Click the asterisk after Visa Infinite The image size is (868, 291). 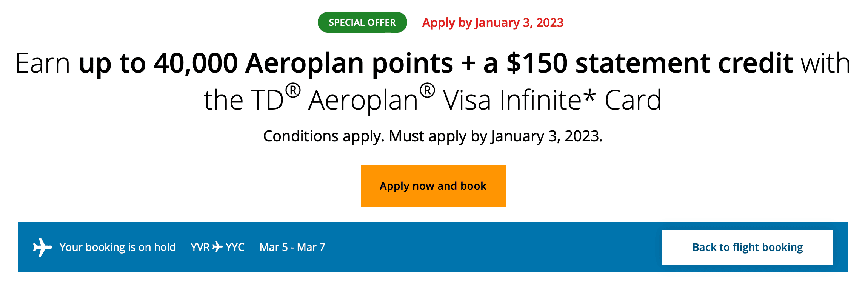(589, 97)
